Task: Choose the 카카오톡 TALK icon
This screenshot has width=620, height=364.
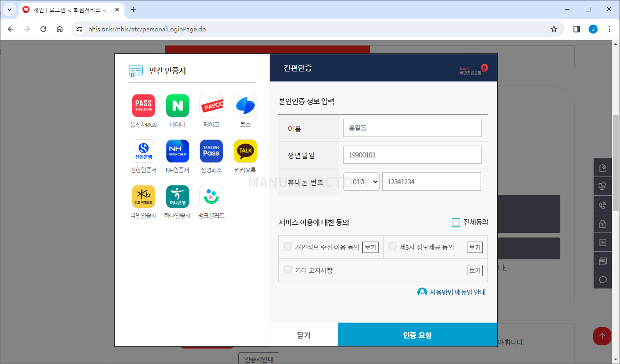Action: pyautogui.click(x=246, y=151)
